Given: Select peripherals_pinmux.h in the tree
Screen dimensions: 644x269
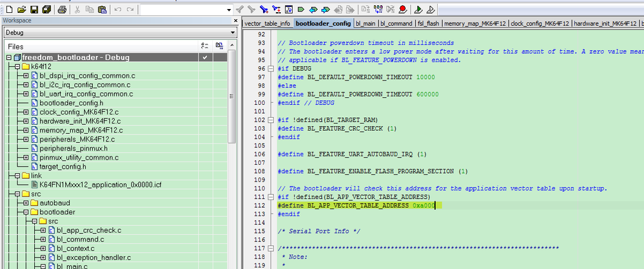Looking at the screenshot, I should 73,148.
